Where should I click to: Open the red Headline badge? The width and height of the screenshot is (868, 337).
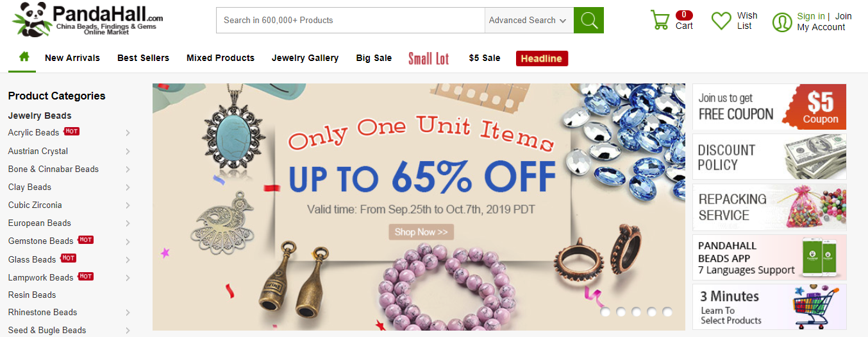[x=542, y=58]
